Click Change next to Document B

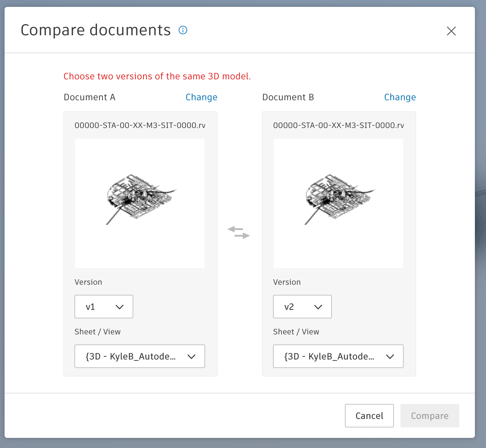400,97
